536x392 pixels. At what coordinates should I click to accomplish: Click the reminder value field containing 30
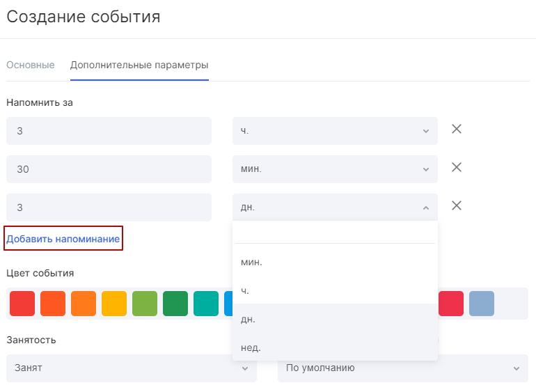(x=109, y=169)
